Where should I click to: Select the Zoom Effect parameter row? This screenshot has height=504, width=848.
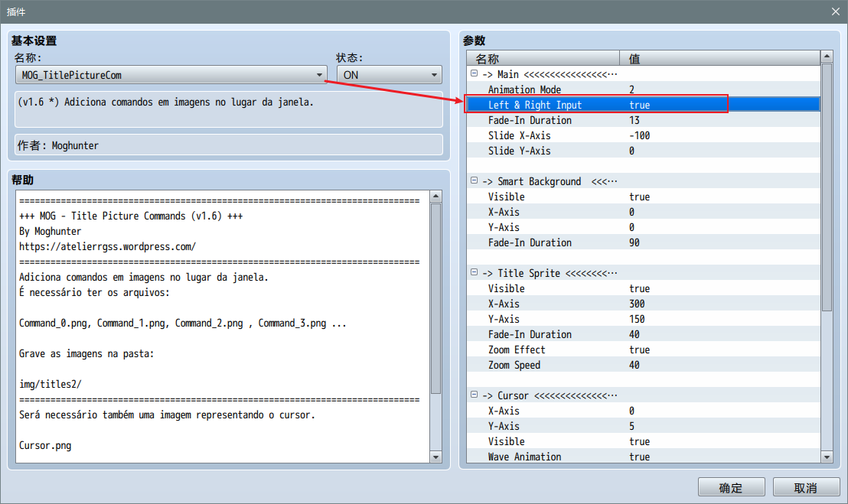tap(644, 349)
